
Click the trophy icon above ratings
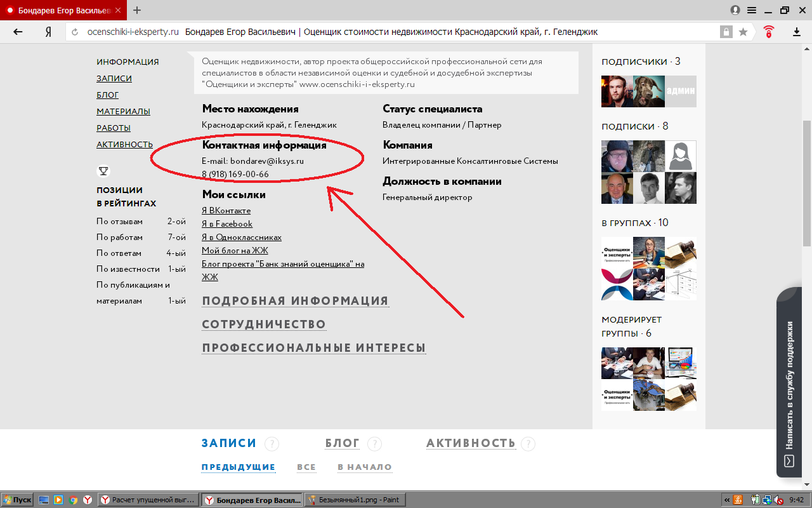tap(103, 171)
